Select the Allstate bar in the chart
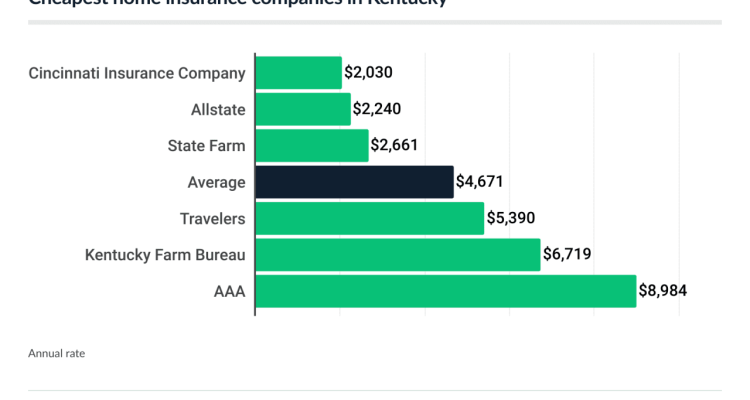 click(x=304, y=109)
